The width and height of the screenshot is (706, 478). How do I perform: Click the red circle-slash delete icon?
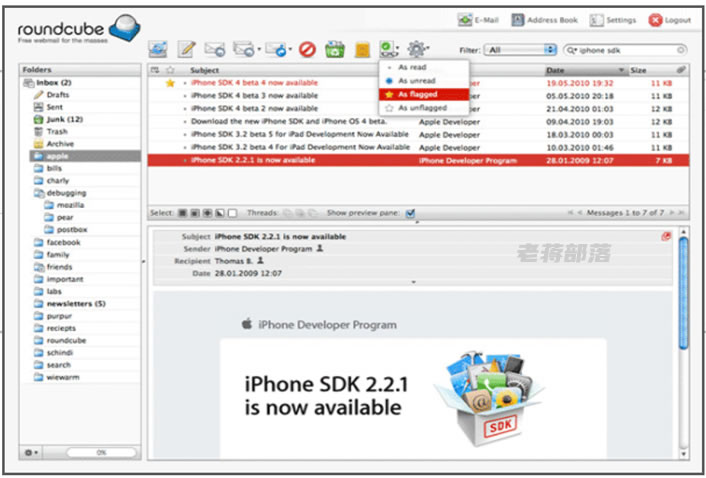pyautogui.click(x=308, y=50)
